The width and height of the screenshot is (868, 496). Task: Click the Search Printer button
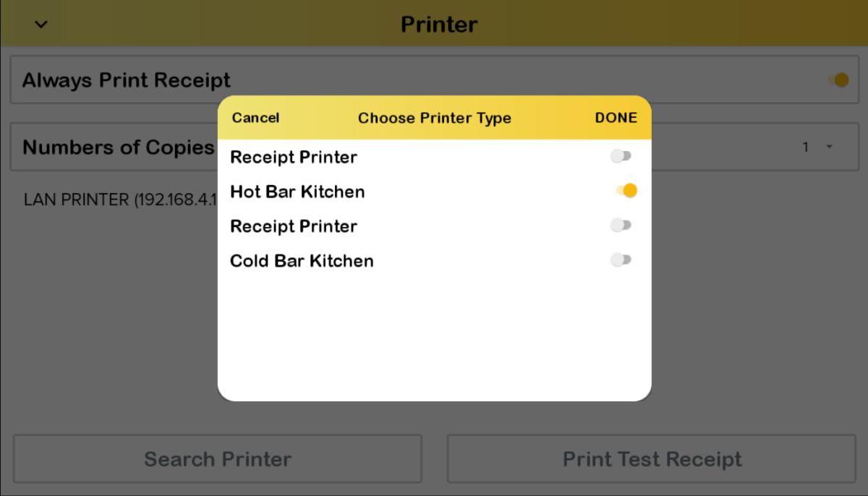pyautogui.click(x=217, y=459)
